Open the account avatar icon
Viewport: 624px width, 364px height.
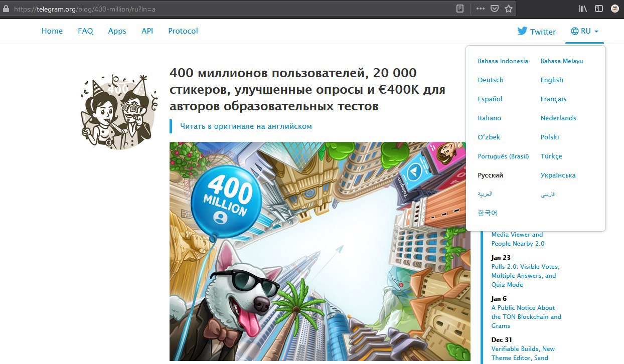tap(614, 9)
